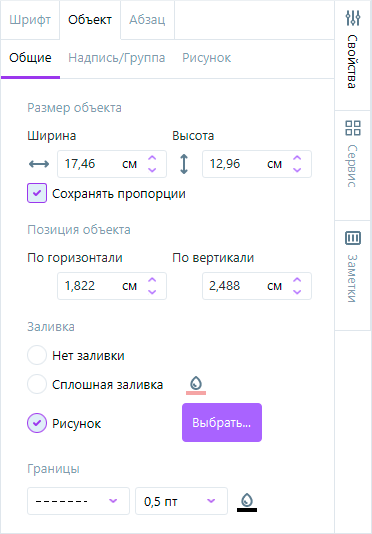Click the Выбрать... button

[x=222, y=423]
